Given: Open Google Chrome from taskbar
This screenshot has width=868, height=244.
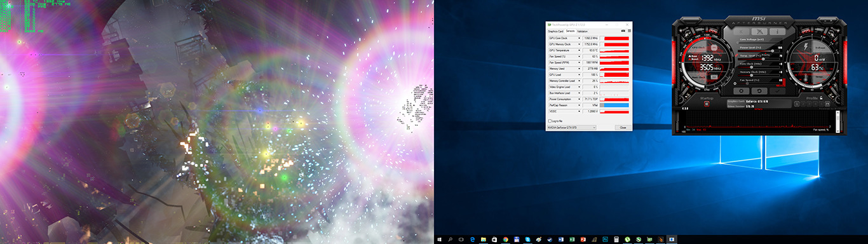Looking at the screenshot, I should [505, 240].
